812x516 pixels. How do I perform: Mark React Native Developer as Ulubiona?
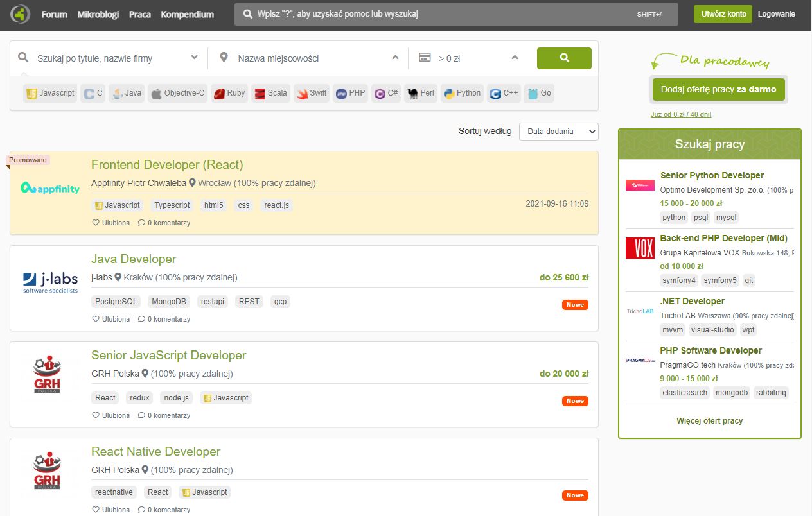[x=111, y=510]
